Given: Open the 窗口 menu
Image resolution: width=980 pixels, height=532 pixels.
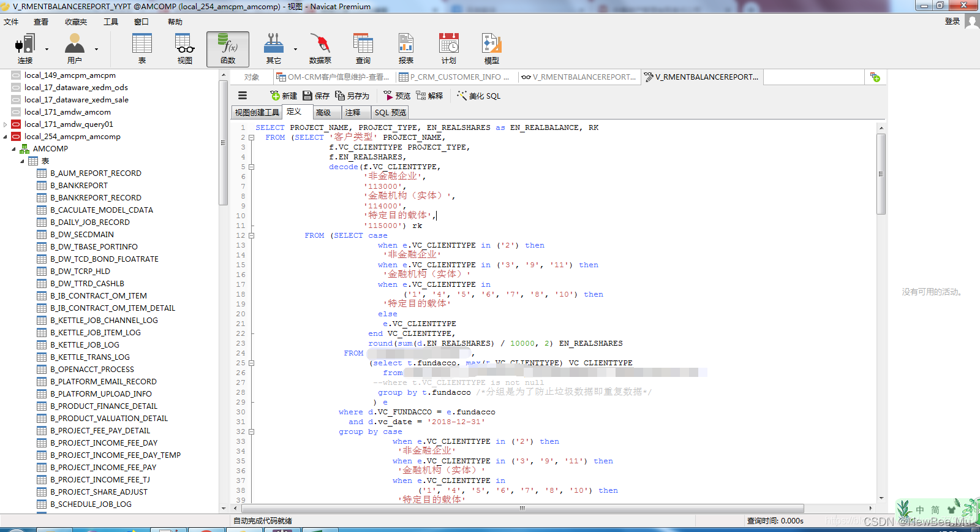Looking at the screenshot, I should (x=141, y=21).
